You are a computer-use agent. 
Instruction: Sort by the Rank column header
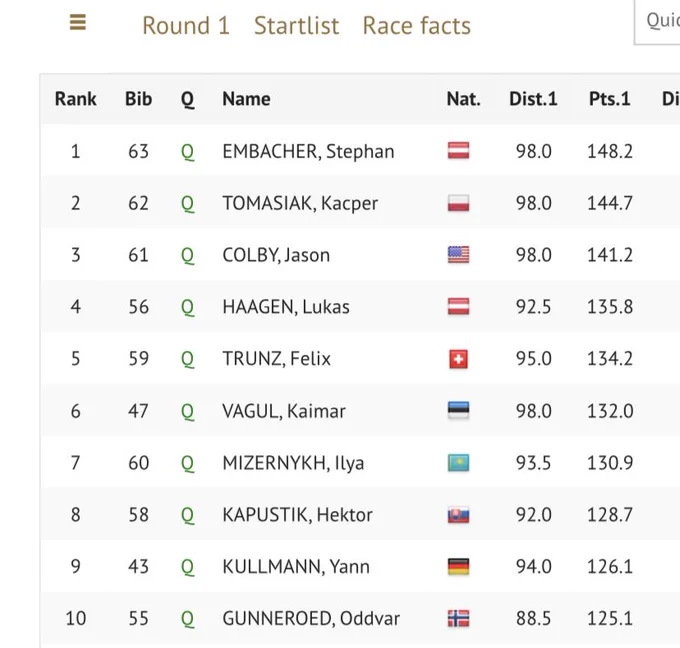[75, 99]
